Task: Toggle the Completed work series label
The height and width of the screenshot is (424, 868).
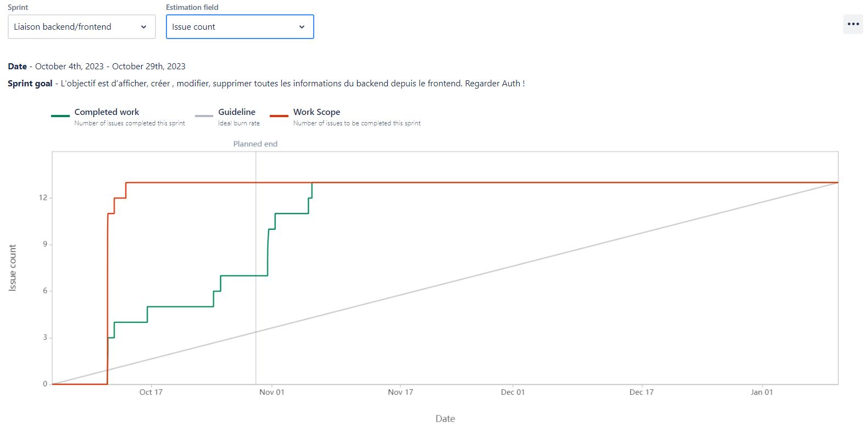Action: coord(107,112)
